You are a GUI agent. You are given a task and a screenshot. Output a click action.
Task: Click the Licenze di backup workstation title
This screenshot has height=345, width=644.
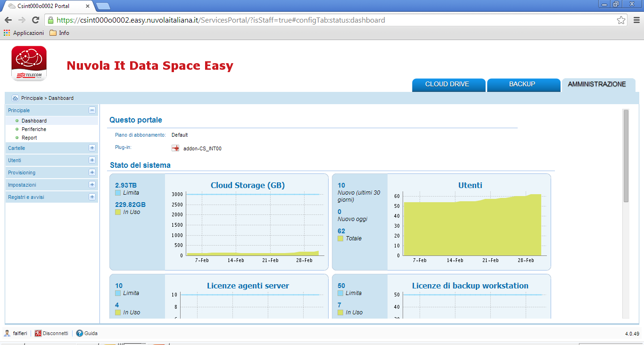(470, 286)
